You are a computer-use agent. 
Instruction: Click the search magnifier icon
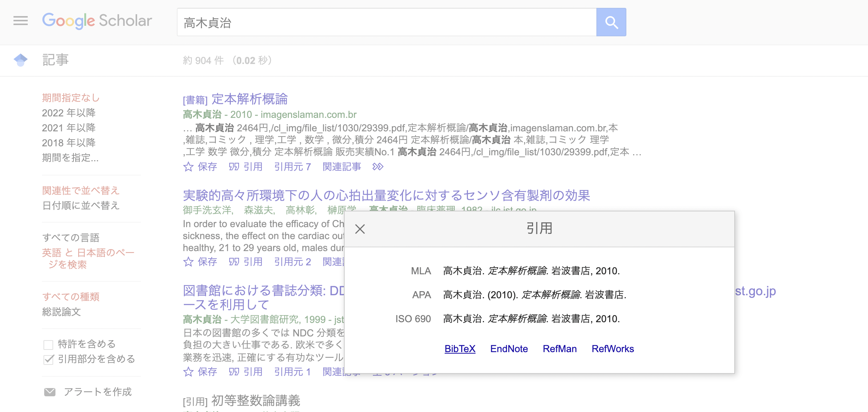click(x=611, y=22)
